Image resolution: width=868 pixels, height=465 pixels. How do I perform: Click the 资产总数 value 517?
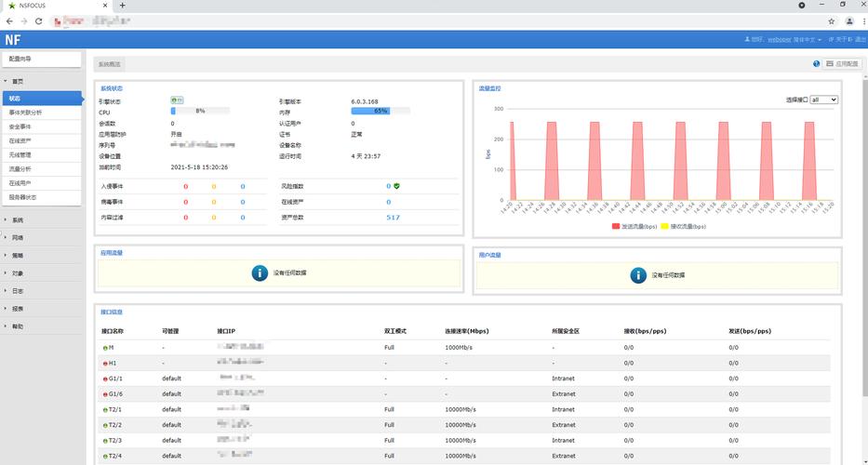coord(393,218)
